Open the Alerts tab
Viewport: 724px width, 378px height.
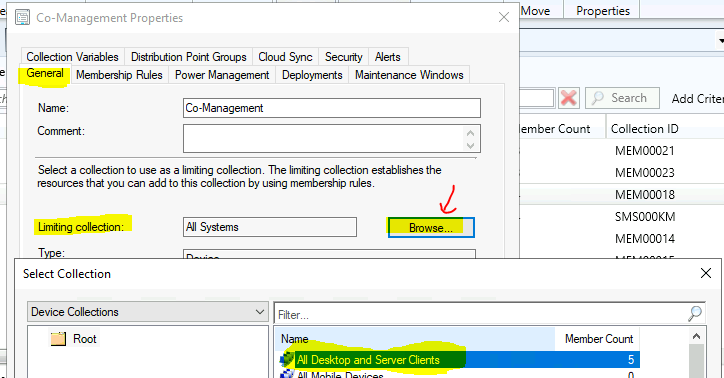[387, 57]
